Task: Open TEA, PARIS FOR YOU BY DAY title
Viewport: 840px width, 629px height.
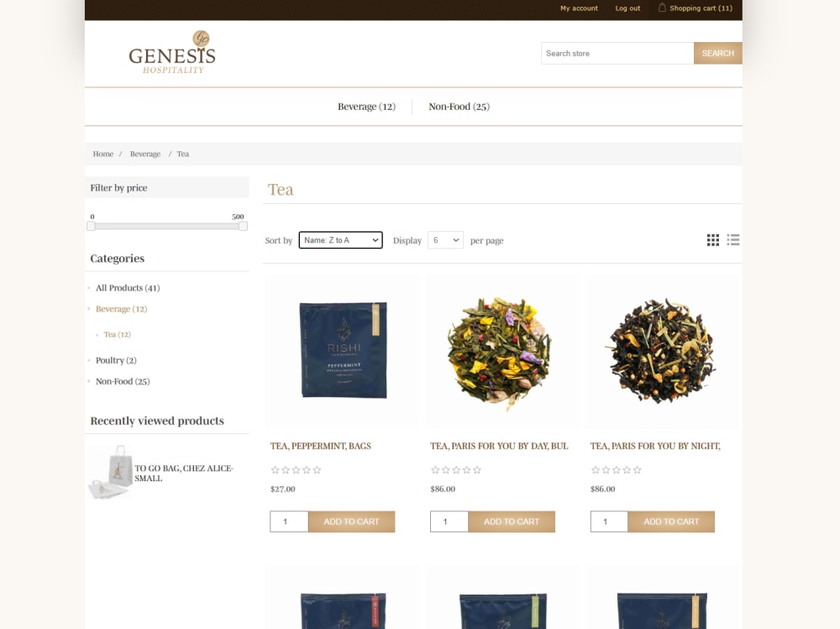Action: 499,446
